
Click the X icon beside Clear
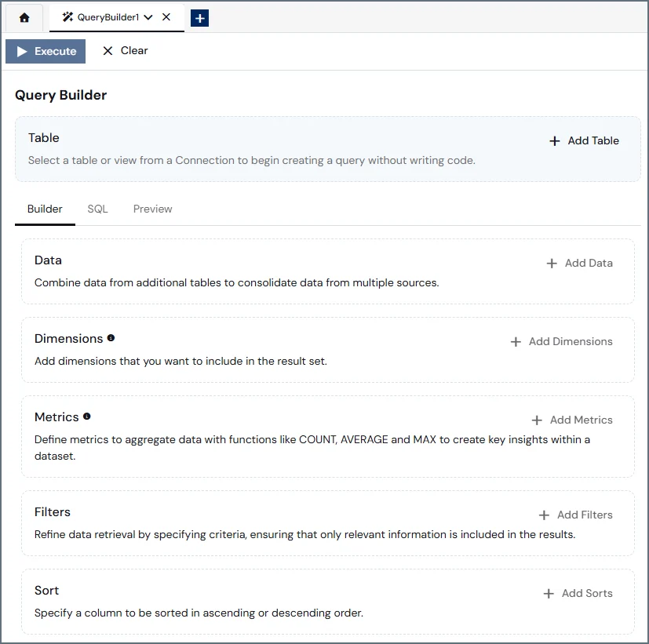click(108, 51)
